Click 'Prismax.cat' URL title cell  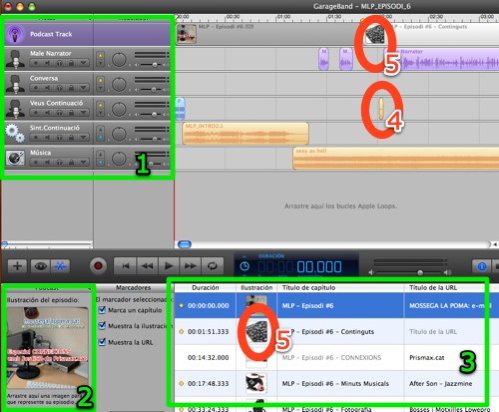pyautogui.click(x=427, y=358)
